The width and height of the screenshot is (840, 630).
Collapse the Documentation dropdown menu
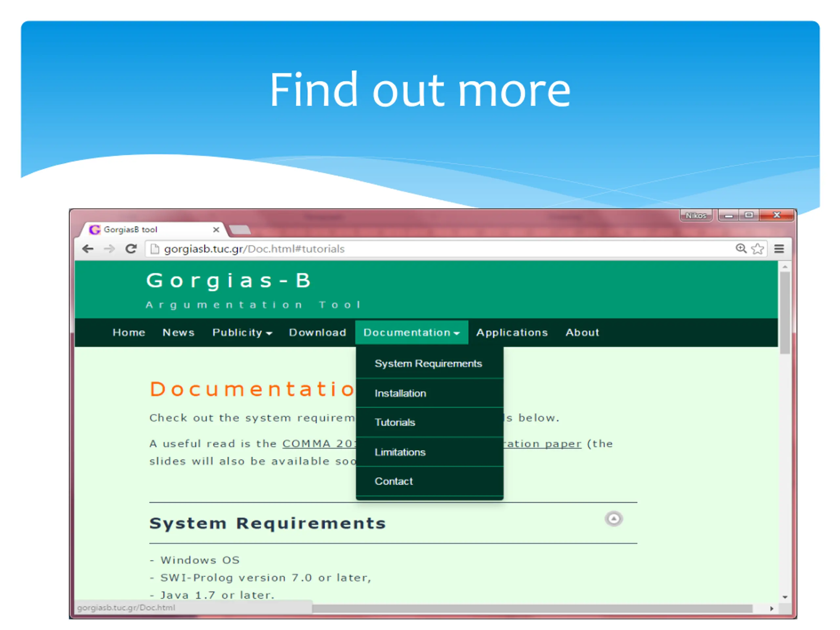tap(411, 332)
